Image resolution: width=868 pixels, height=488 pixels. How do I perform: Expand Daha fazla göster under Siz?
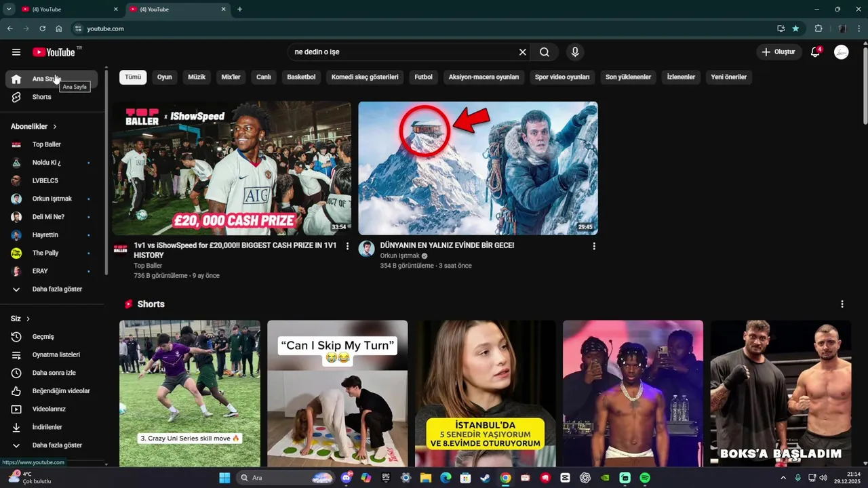(52, 445)
